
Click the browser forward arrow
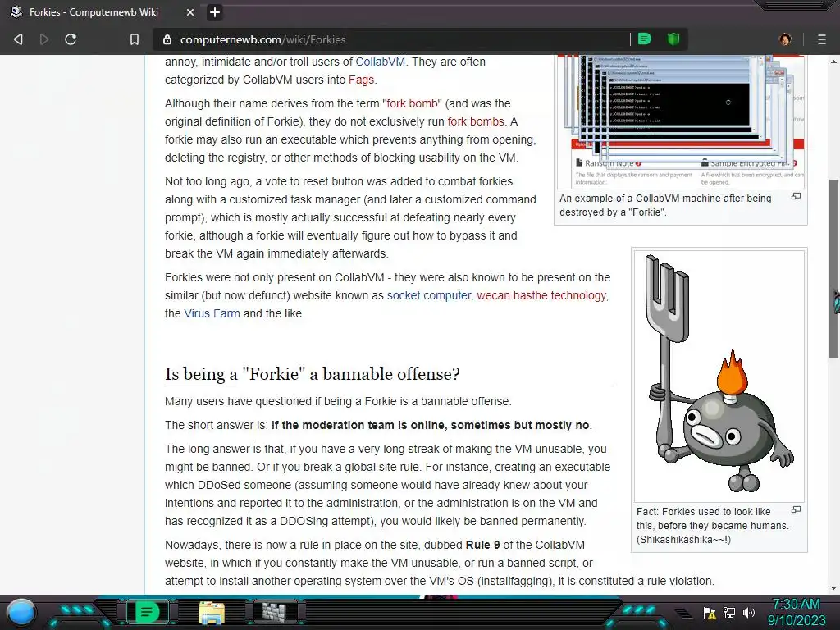pos(44,39)
